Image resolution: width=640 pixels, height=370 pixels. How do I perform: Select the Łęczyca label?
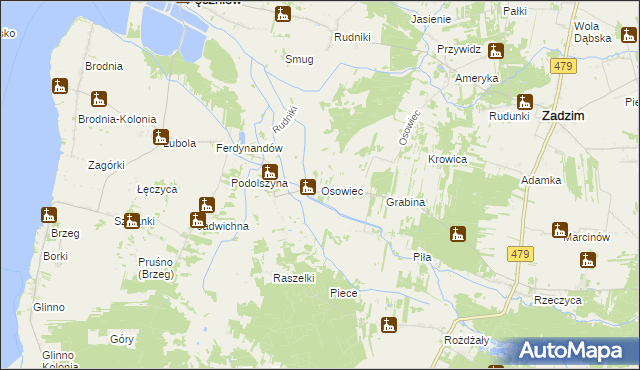(x=158, y=189)
